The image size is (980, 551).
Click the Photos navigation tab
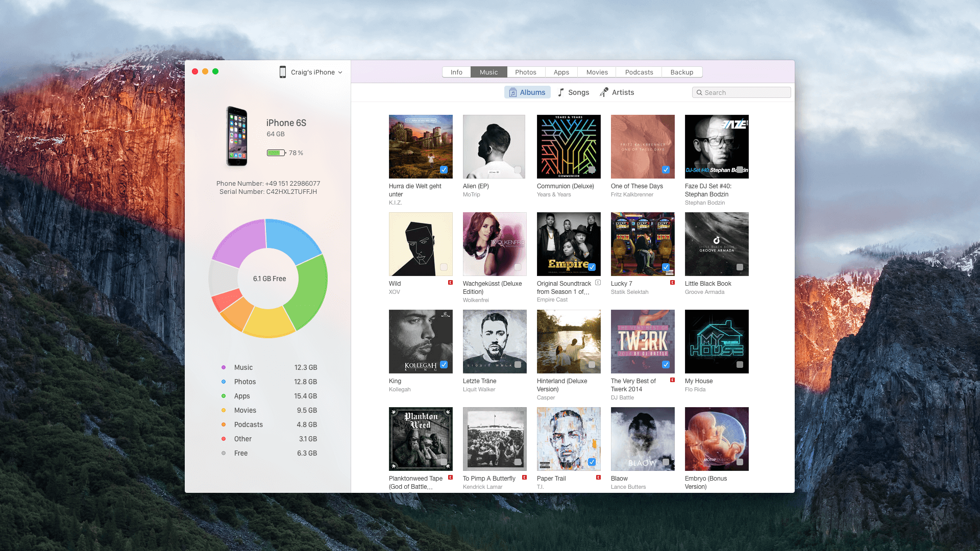(x=526, y=72)
